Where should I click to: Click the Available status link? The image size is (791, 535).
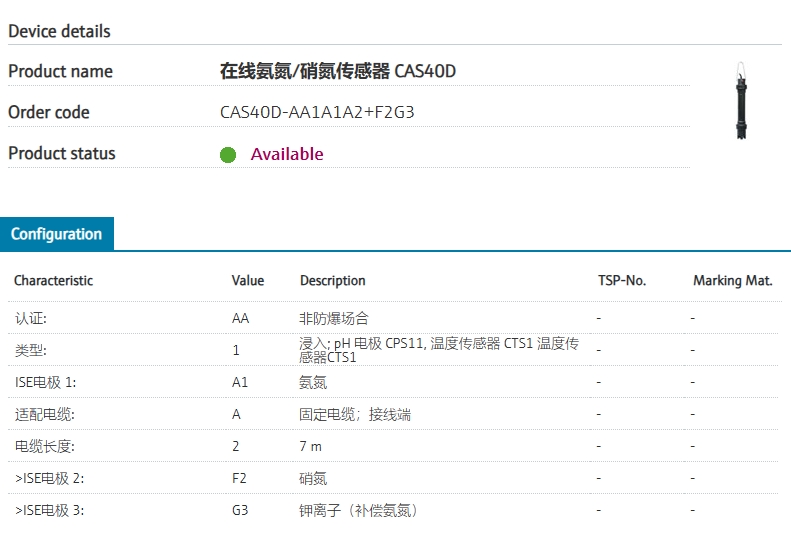287,154
